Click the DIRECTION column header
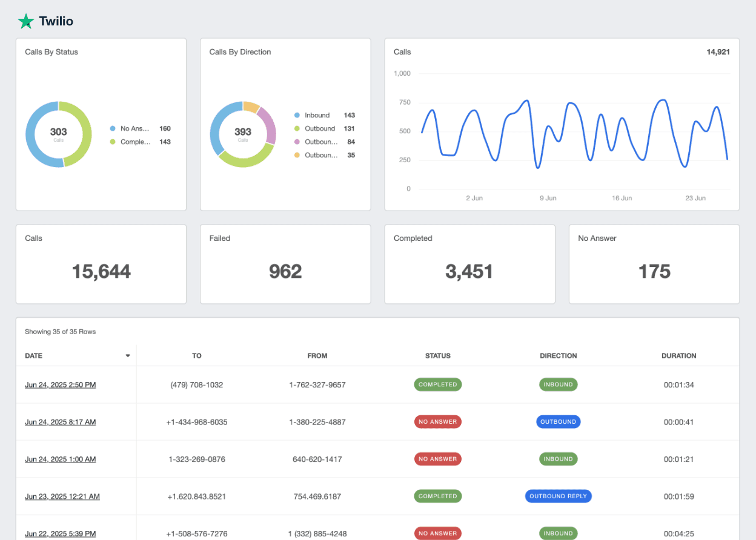Image resolution: width=756 pixels, height=540 pixels. click(558, 355)
